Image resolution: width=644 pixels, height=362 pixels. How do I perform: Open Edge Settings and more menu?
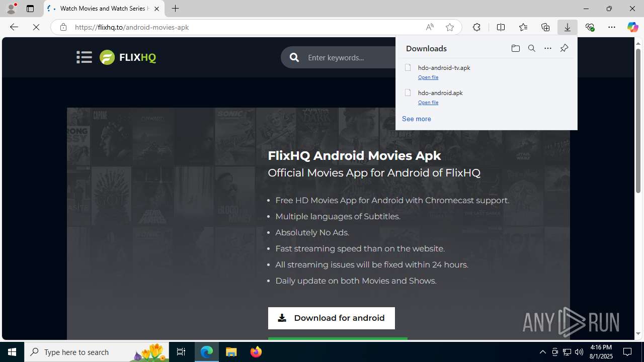coord(611,27)
